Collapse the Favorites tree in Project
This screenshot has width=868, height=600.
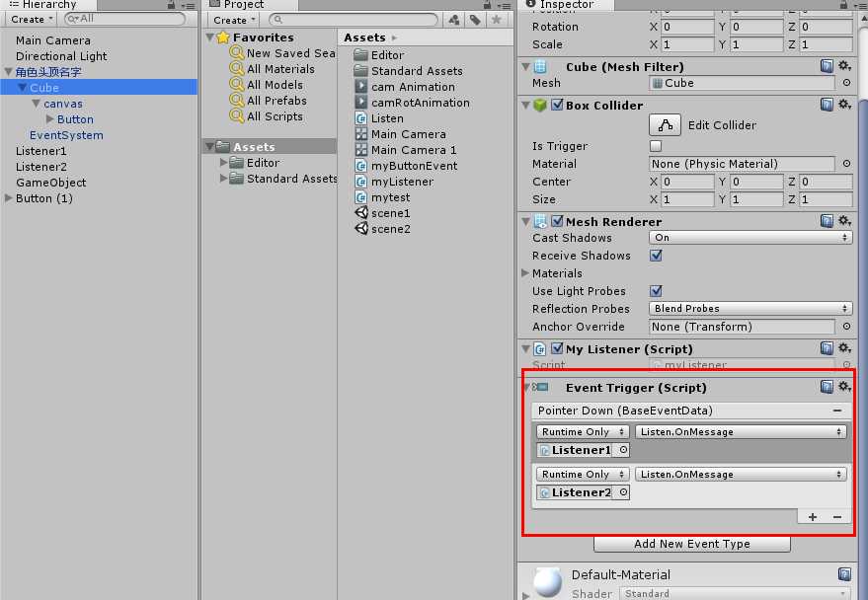tap(209, 37)
